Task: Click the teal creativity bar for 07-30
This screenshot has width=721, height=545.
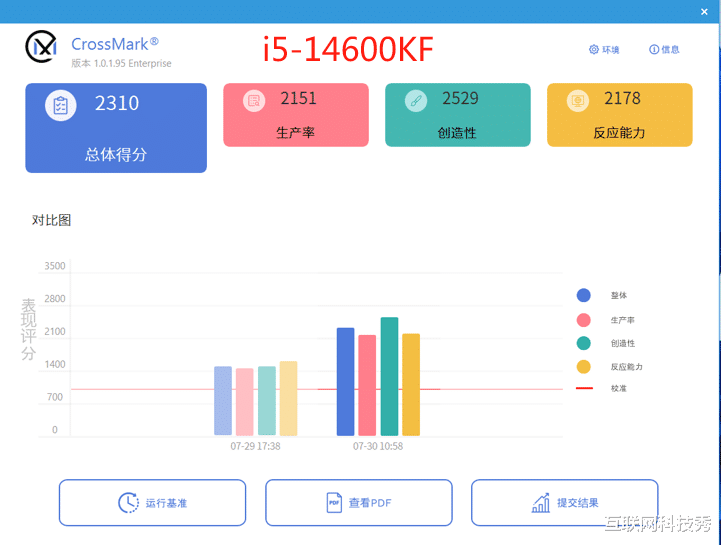Action: coord(389,376)
